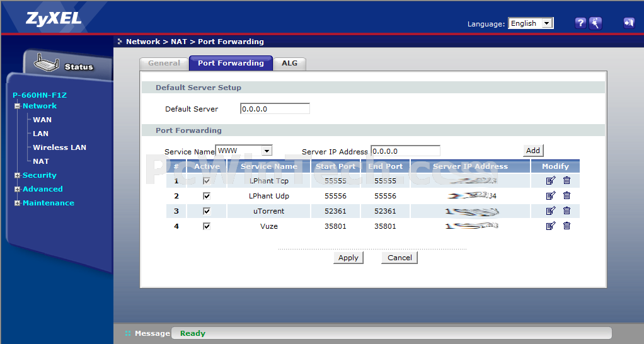The image size is (644, 344).
Task: Click the uTorrent service name cell
Action: (269, 212)
